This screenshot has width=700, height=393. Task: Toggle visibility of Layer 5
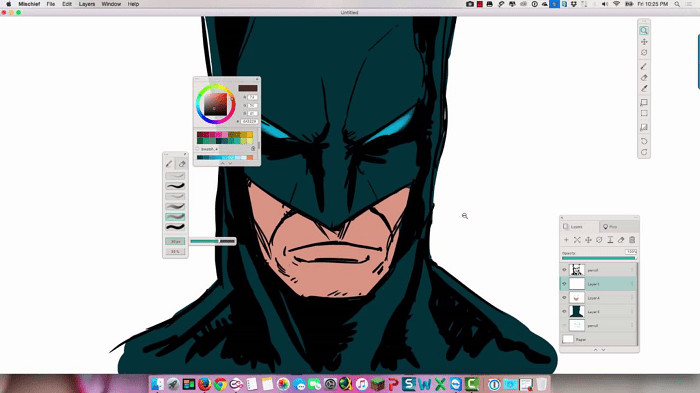564,284
